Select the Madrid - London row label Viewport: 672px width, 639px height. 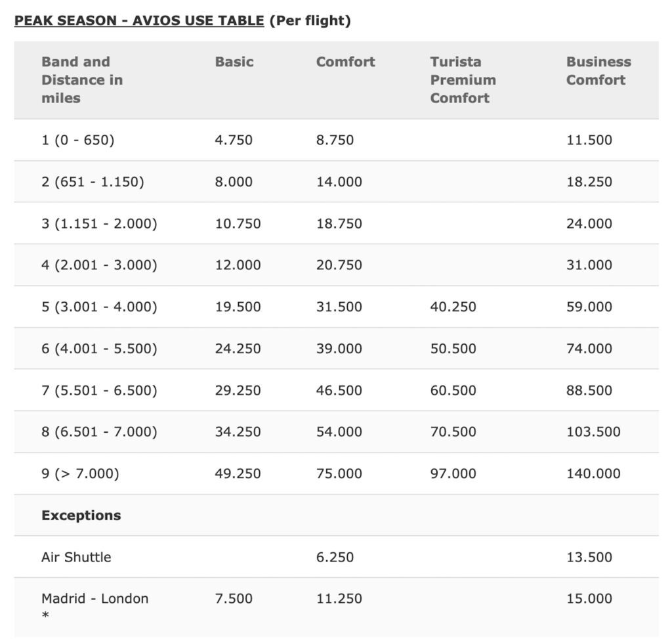pos(94,599)
